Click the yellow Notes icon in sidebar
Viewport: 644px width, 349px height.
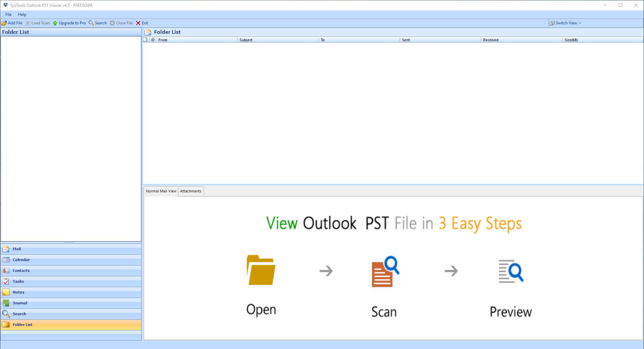[x=6, y=292]
